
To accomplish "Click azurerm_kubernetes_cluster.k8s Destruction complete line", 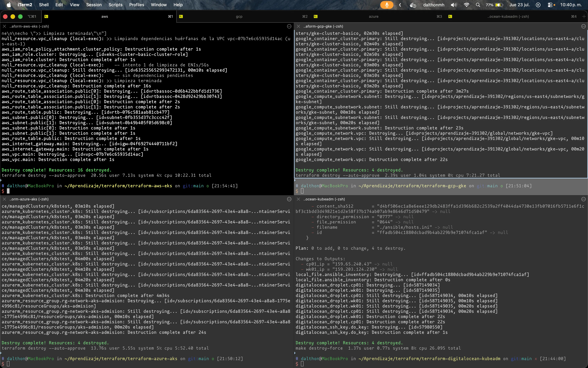I will (85, 296).
